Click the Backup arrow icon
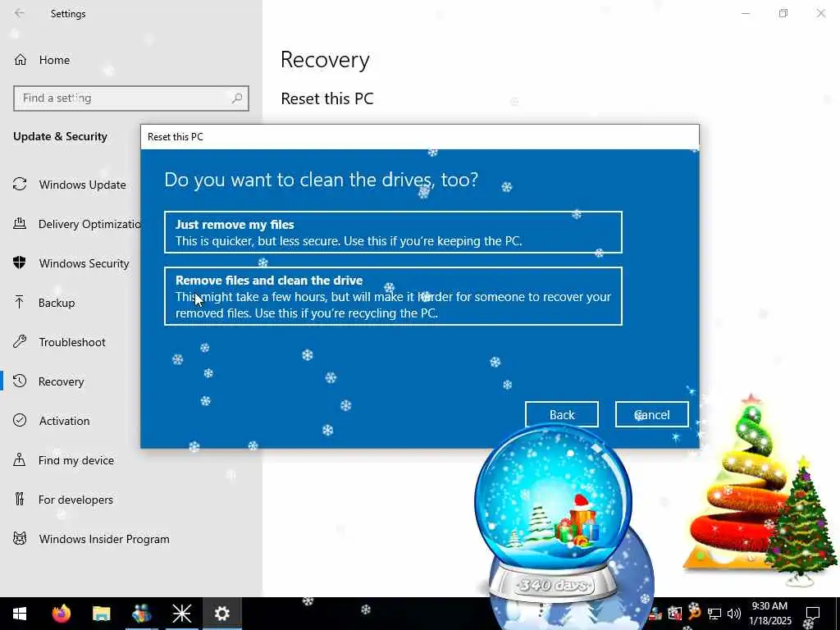This screenshot has height=630, width=840. coord(20,302)
